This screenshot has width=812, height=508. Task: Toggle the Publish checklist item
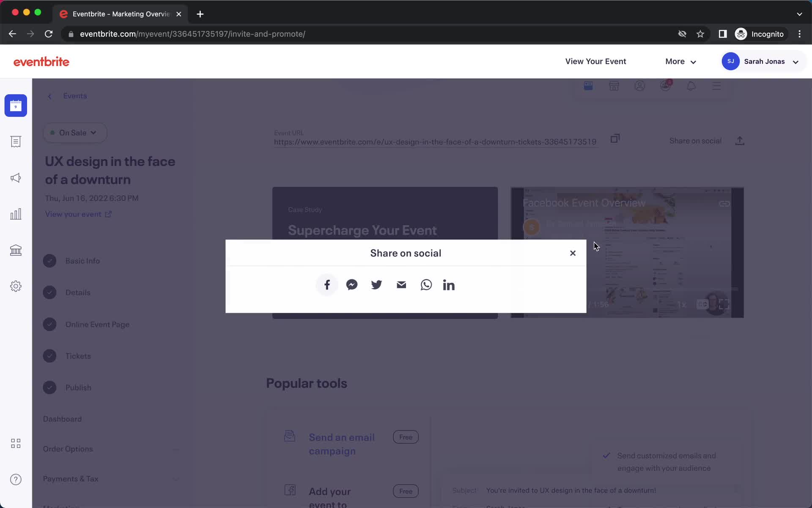coord(49,387)
